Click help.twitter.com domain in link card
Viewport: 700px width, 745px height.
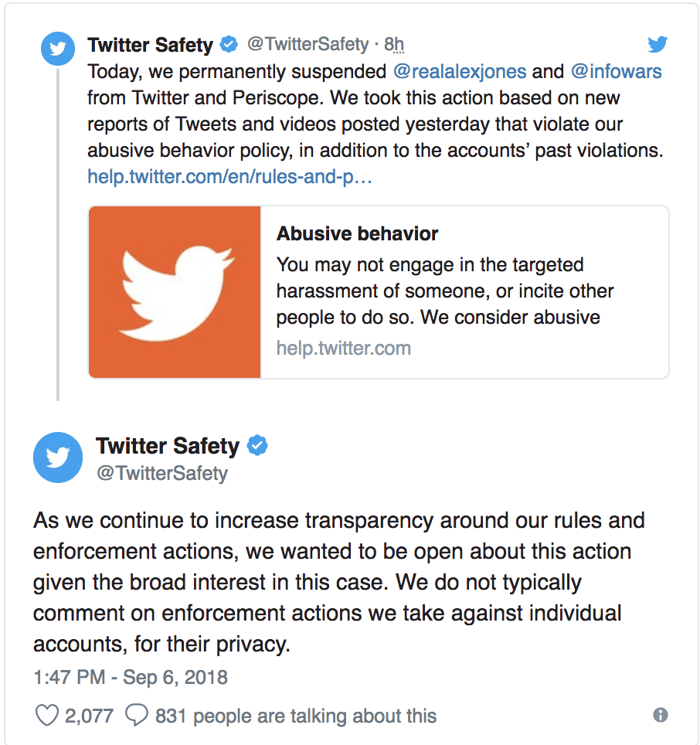[343, 349]
